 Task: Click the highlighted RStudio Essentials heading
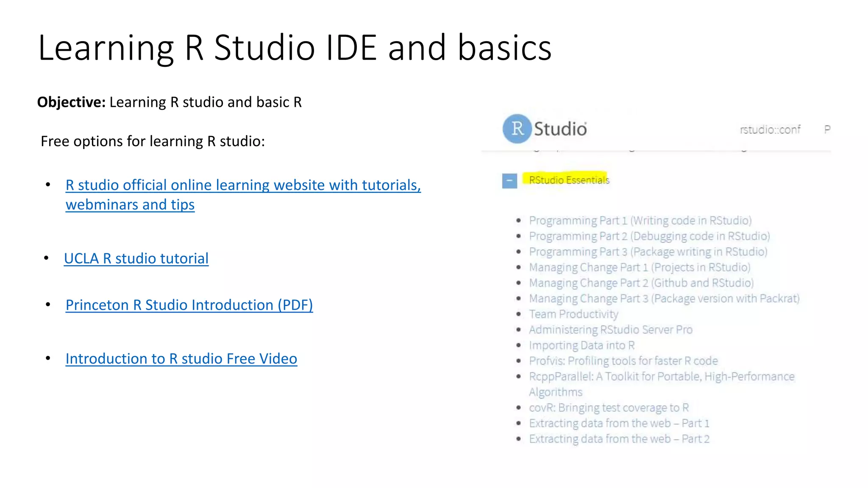point(569,180)
